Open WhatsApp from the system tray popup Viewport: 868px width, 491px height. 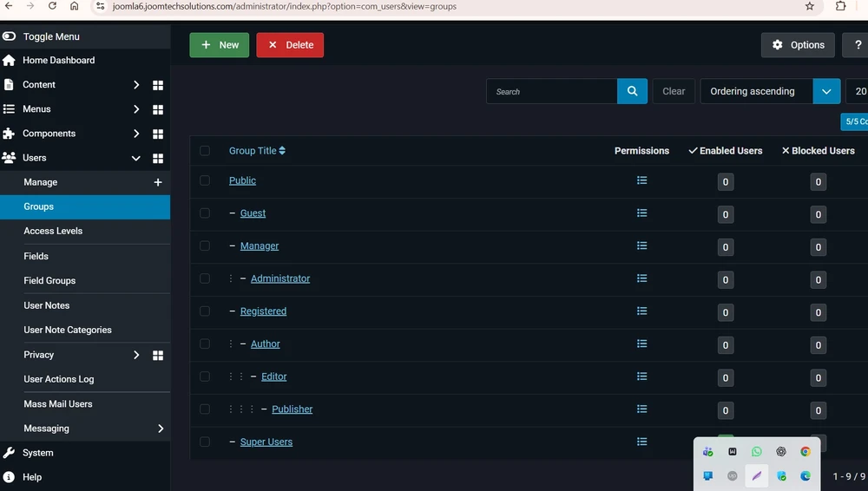[x=757, y=452]
